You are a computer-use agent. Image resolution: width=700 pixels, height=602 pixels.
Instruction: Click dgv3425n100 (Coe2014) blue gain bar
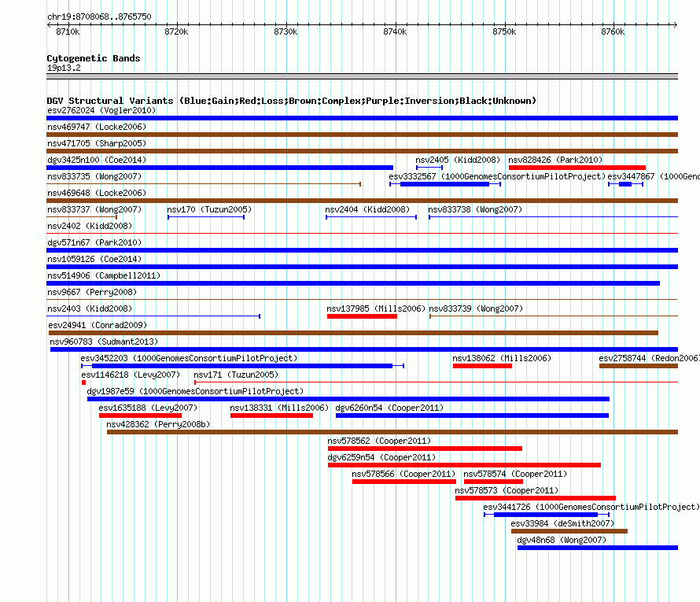(219, 168)
